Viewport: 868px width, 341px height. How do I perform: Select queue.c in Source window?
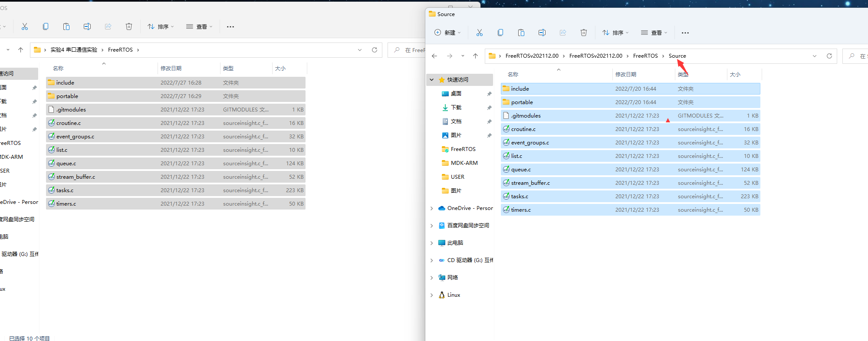pyautogui.click(x=631, y=170)
